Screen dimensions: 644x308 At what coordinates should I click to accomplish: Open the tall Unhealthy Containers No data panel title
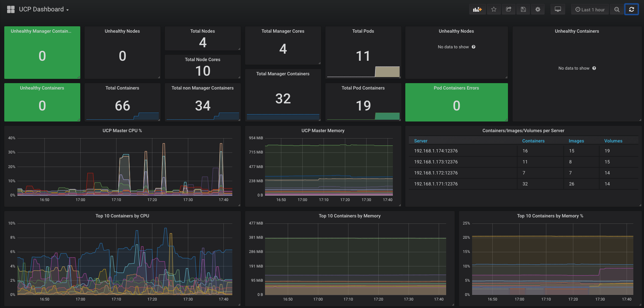(577, 31)
